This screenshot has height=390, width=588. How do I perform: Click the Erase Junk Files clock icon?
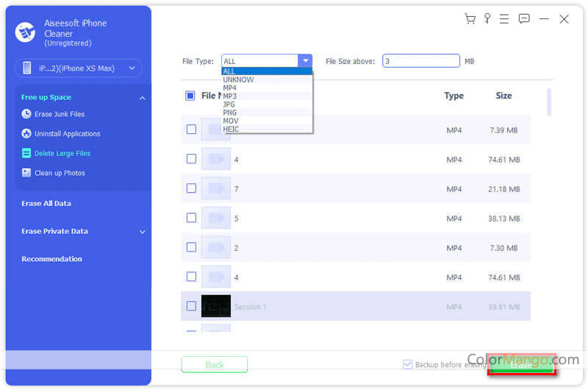[x=26, y=114]
